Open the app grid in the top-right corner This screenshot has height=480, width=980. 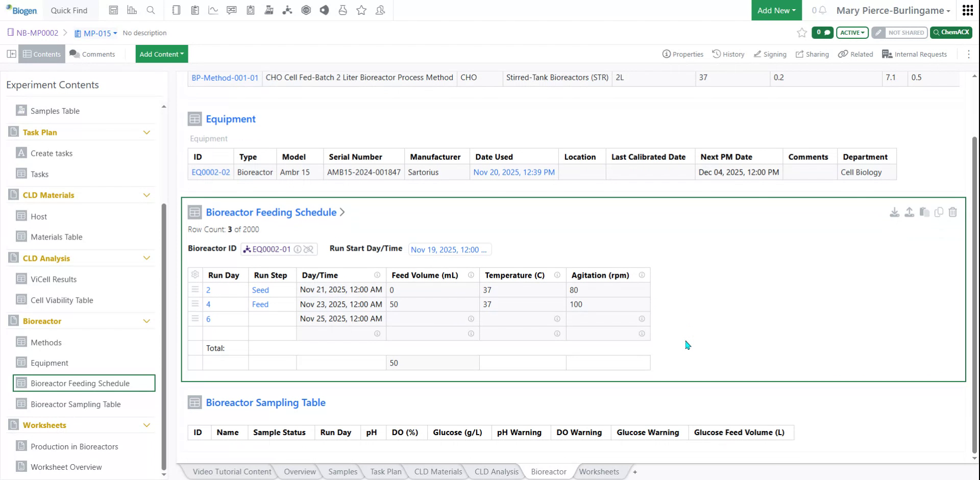968,10
